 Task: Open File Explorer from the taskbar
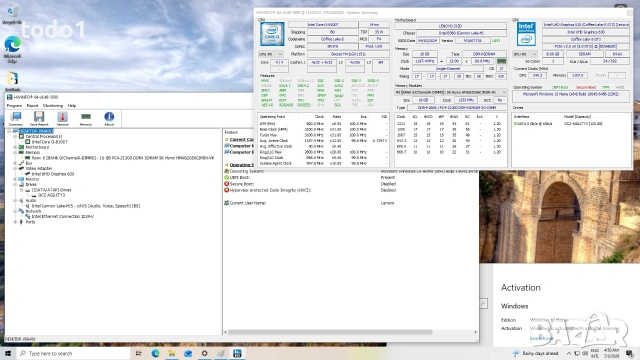click(x=171, y=353)
